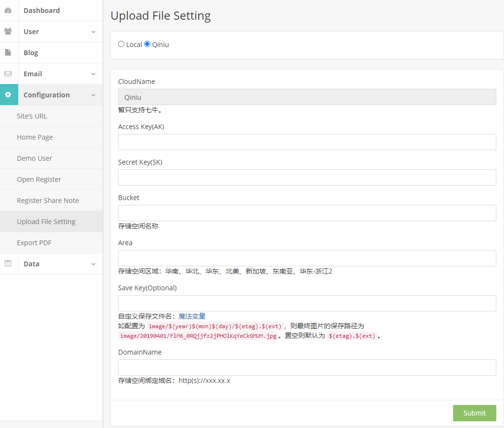This screenshot has height=428, width=504.
Task: Click the Dashboard gauge icon
Action: tap(8, 10)
